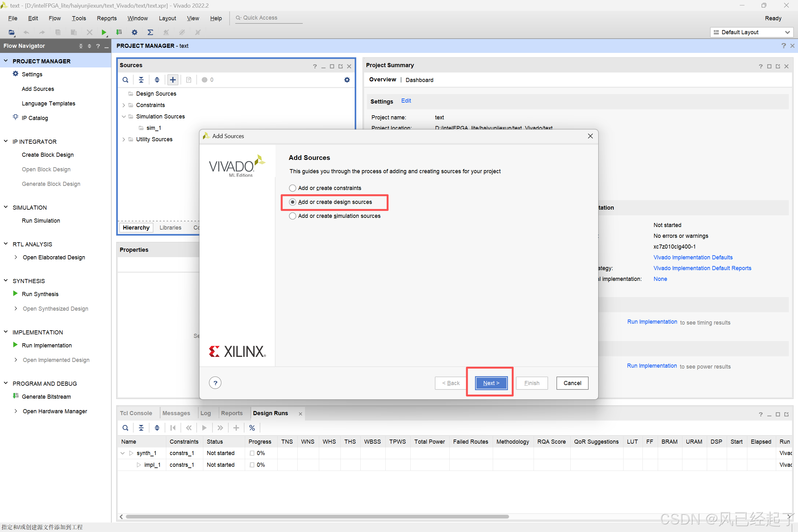The height and width of the screenshot is (532, 798).
Task: Close the Design Runs tab with its x
Action: point(300,414)
